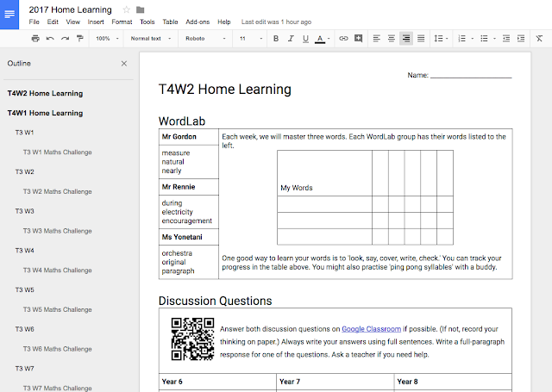Open the Tools menu
552x392 pixels.
[x=147, y=22]
